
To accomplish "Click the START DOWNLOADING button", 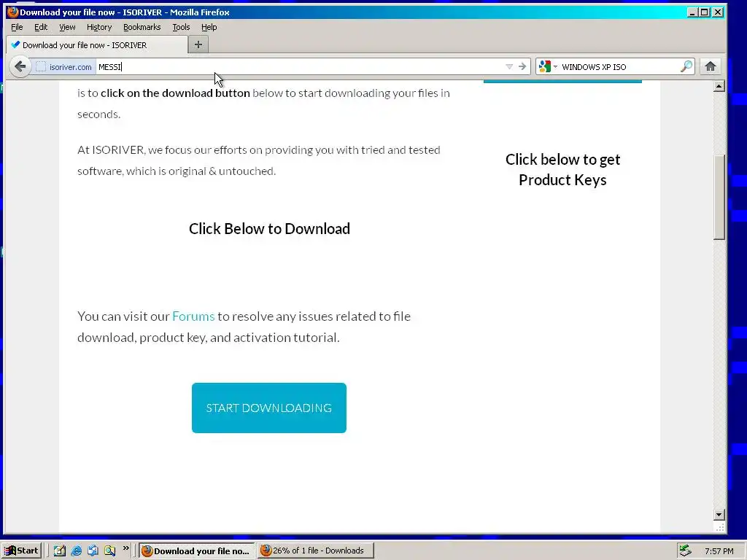I will [269, 408].
